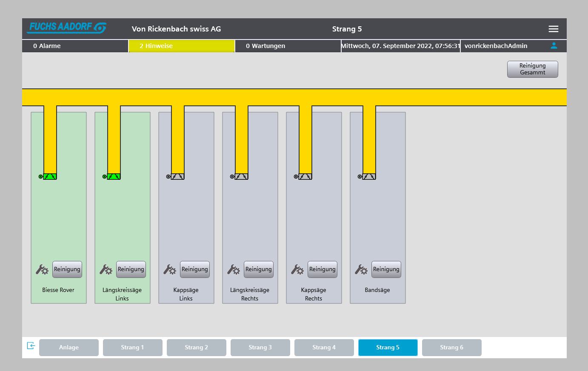The height and width of the screenshot is (371, 588).
Task: Open wrench-gear icon for Kappsäge Links
Action: click(x=170, y=269)
